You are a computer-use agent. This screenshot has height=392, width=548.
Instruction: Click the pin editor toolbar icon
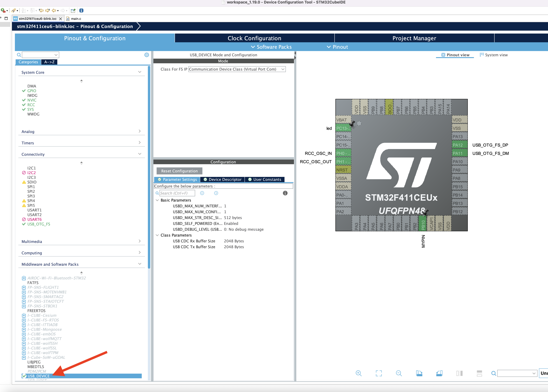click(x=73, y=10)
